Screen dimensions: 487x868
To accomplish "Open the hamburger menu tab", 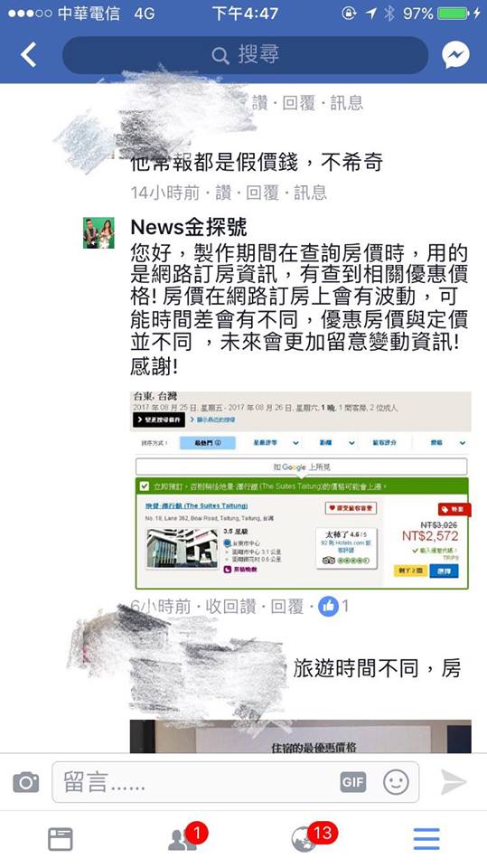I will (426, 839).
